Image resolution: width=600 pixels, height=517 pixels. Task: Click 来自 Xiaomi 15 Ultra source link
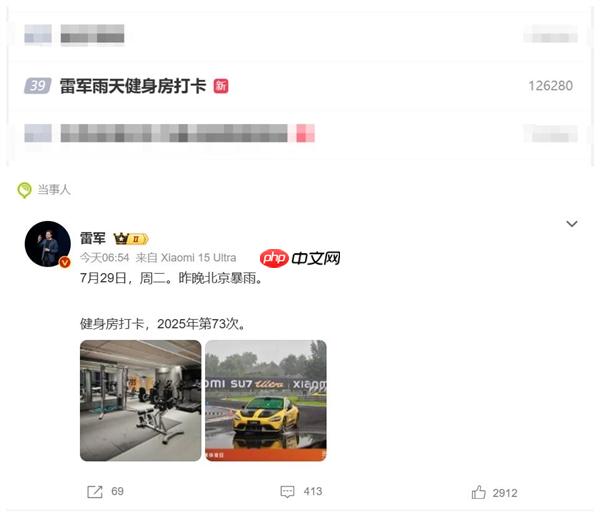[x=186, y=258]
